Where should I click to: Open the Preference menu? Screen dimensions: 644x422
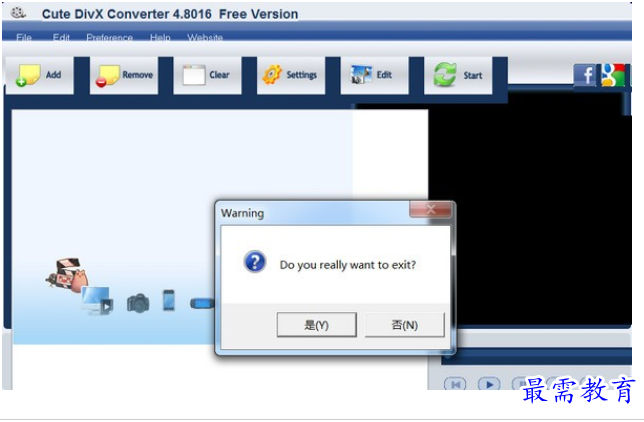110,37
